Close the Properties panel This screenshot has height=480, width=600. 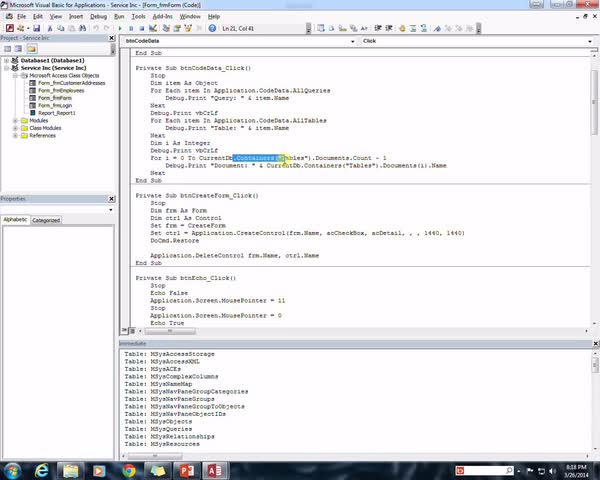(x=112, y=199)
